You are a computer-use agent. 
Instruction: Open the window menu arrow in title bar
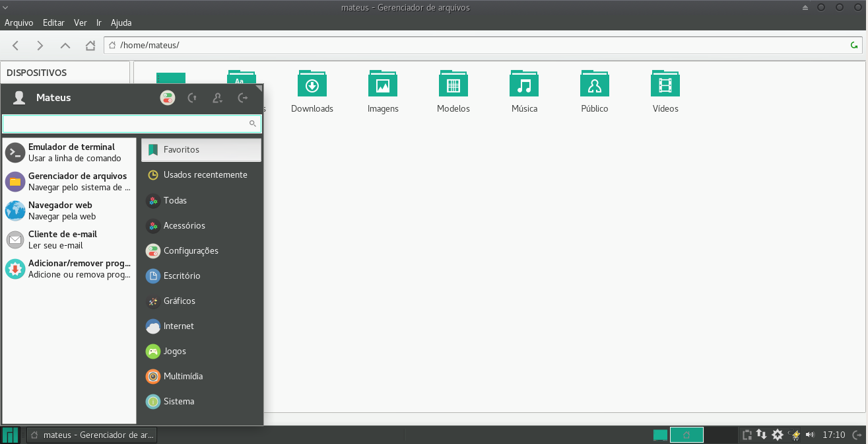pyautogui.click(x=6, y=7)
